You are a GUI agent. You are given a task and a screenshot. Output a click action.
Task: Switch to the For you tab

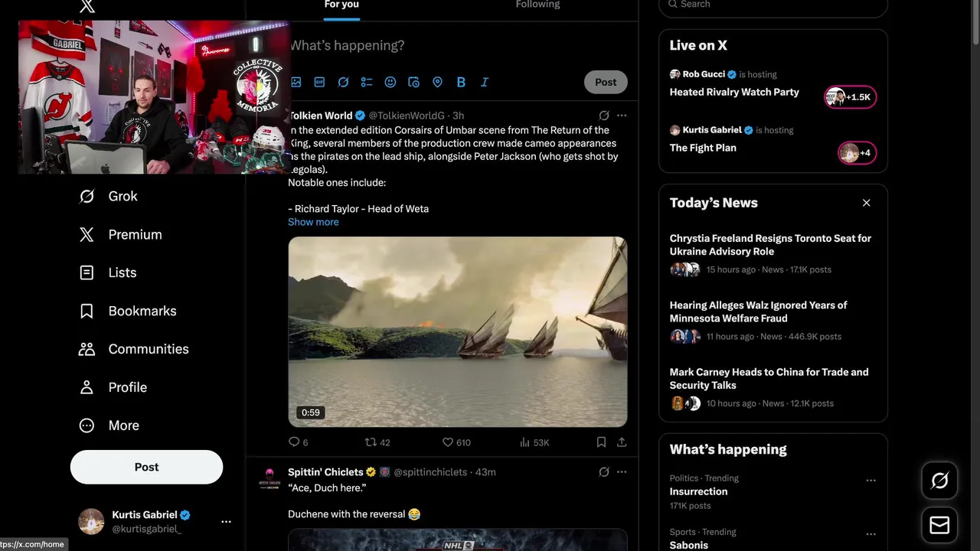pos(341,5)
